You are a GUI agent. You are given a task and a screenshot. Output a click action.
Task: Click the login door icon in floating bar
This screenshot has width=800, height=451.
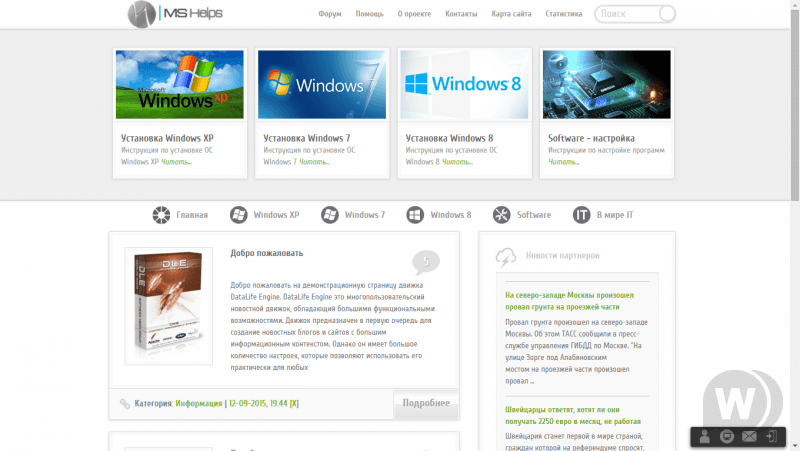[x=772, y=437]
